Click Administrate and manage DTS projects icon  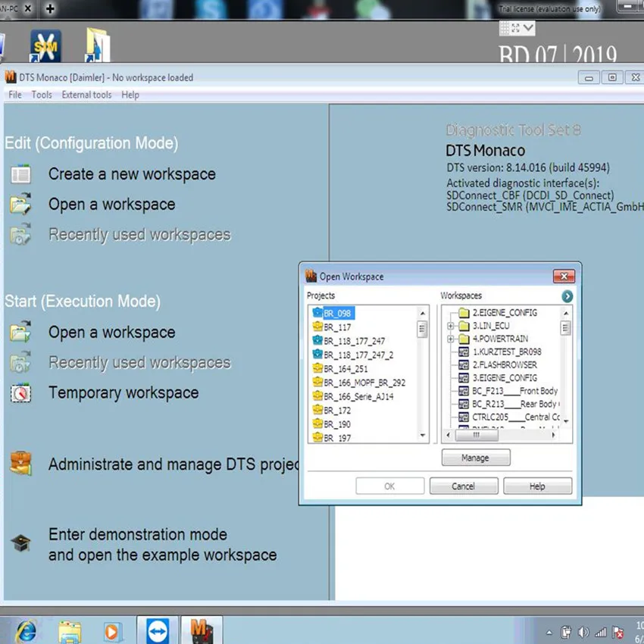point(20,463)
